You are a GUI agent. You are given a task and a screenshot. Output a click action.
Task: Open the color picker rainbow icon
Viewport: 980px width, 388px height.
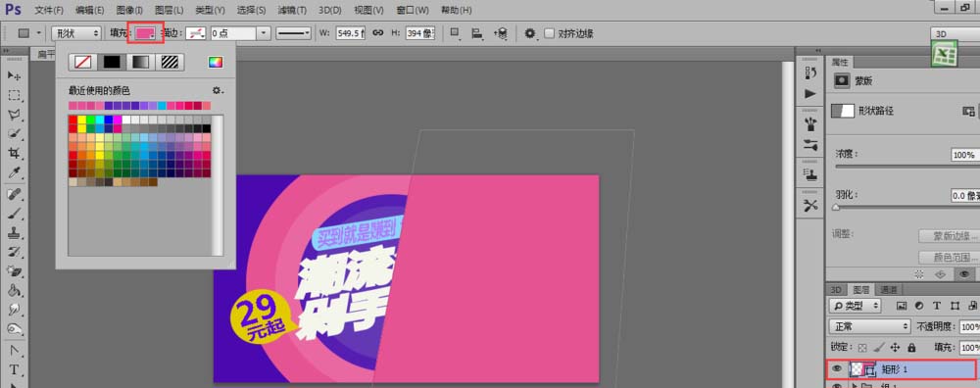215,62
